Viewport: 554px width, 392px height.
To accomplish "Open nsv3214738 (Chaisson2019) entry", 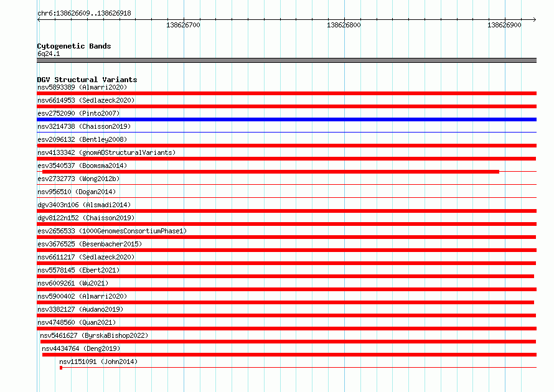I will coord(84,126).
